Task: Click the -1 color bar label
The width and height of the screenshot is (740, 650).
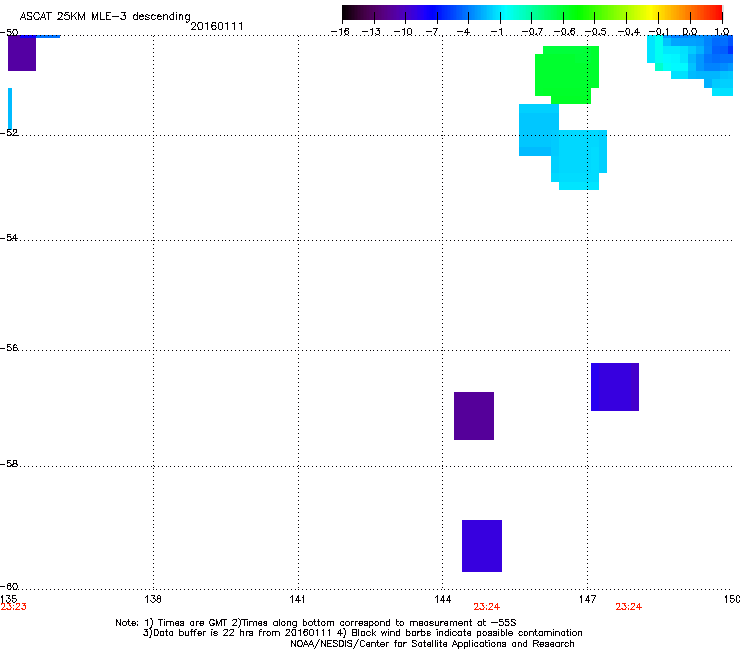Action: click(x=496, y=32)
